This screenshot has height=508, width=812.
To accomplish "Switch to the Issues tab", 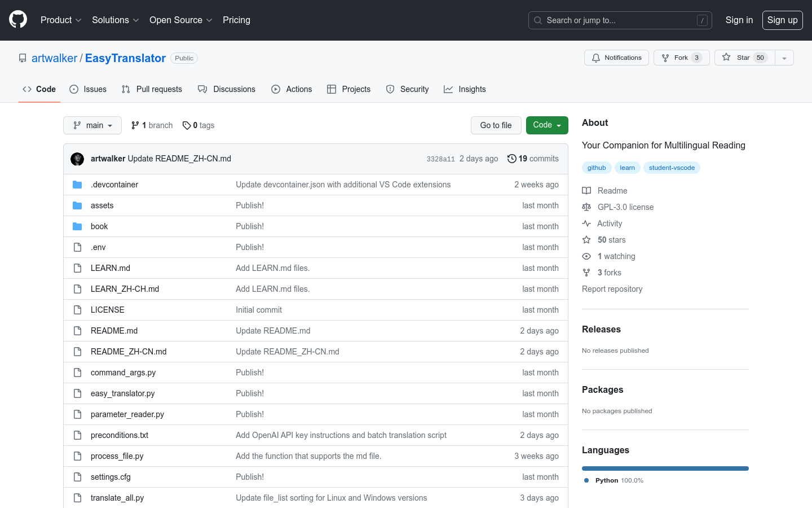I will point(88,89).
